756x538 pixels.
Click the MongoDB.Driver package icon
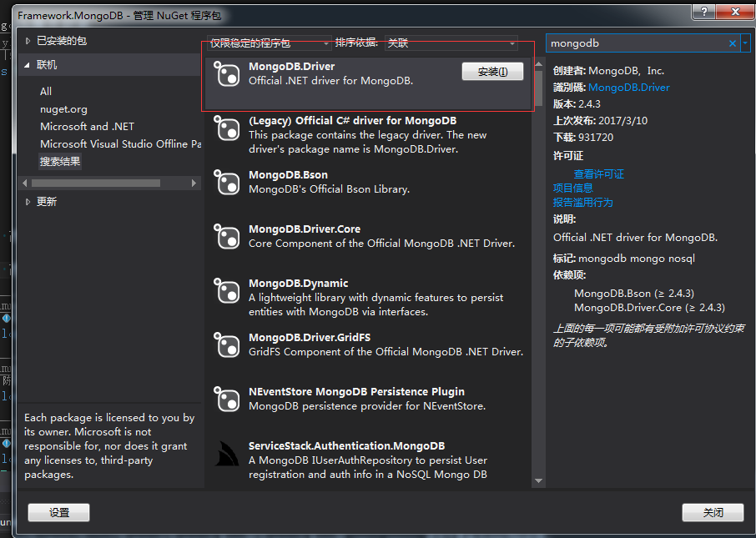227,75
